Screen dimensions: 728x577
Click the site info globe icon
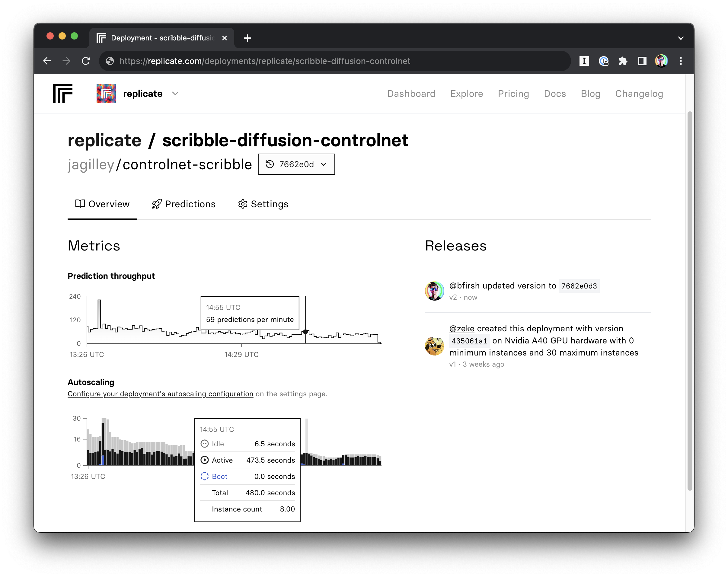[x=110, y=61]
